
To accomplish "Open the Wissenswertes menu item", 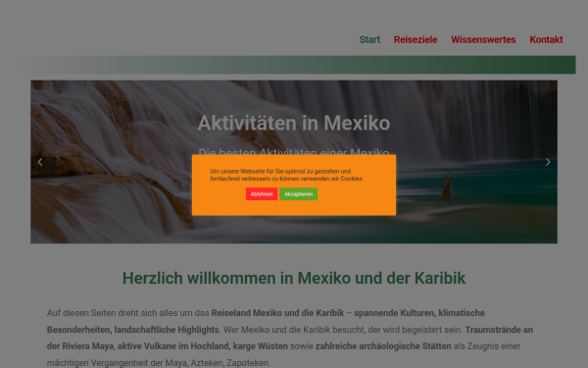I will tap(483, 39).
